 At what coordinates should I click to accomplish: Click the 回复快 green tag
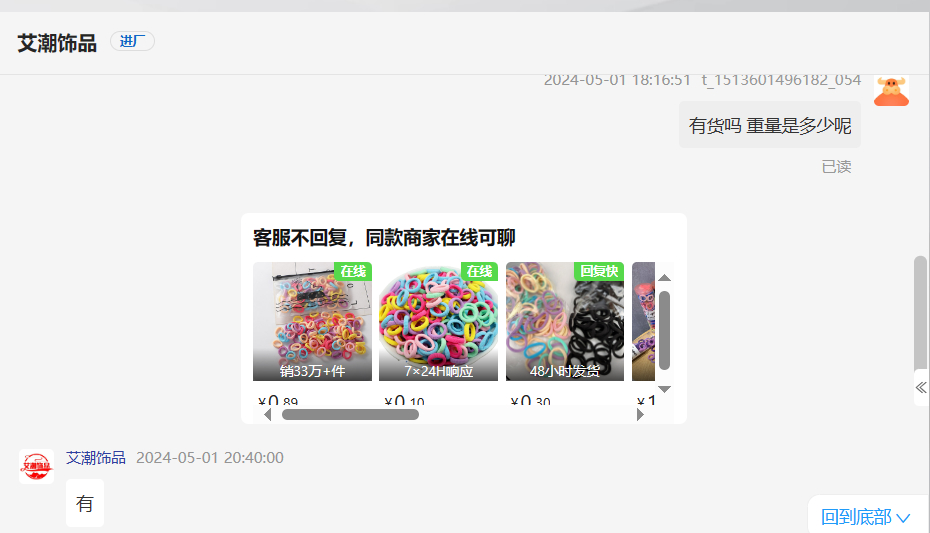[599, 271]
